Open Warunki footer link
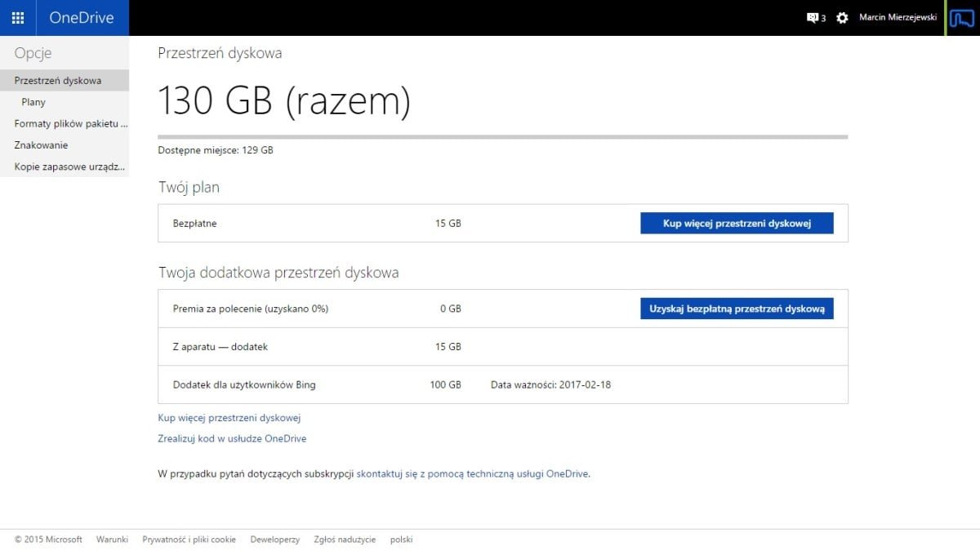980x551 pixels. 112,540
